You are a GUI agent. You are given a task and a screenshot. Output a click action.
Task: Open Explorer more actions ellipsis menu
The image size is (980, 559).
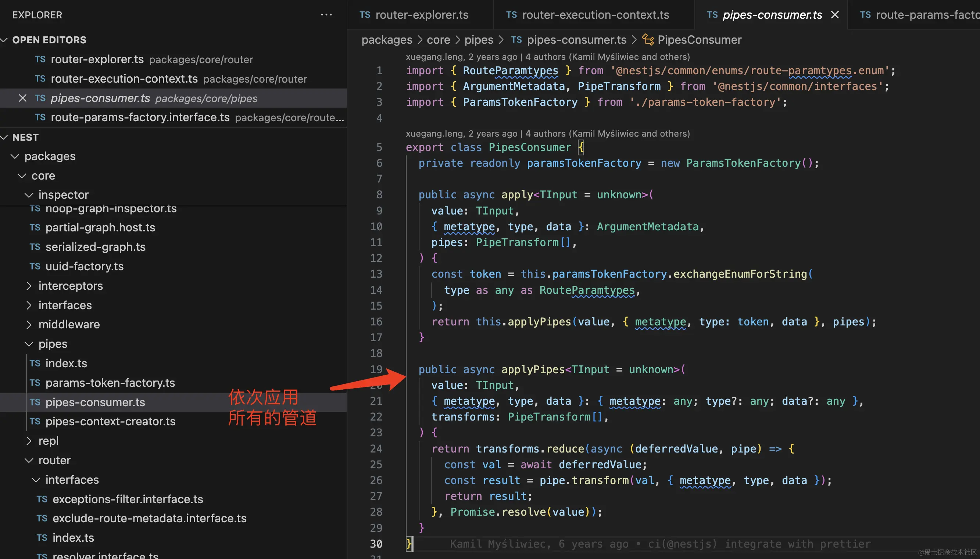pyautogui.click(x=326, y=15)
